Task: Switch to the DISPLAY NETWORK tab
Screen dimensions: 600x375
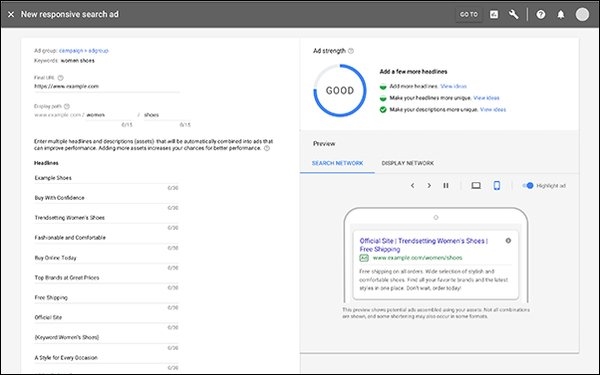Action: pos(408,163)
